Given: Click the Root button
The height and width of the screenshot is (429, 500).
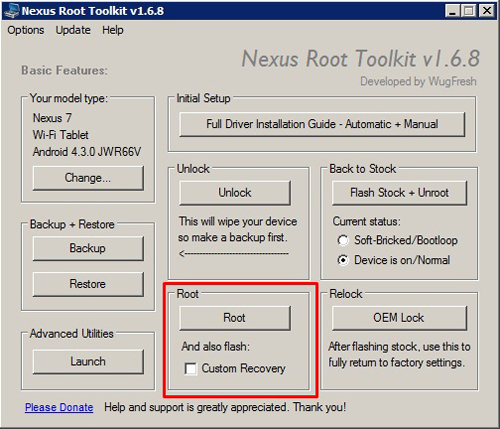Looking at the screenshot, I should click(x=235, y=318).
